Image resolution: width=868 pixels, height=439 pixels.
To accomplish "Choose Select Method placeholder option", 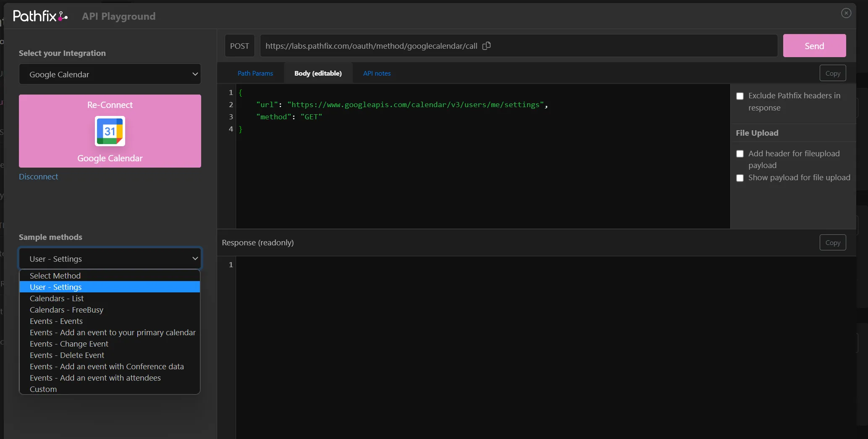I will tap(110, 276).
